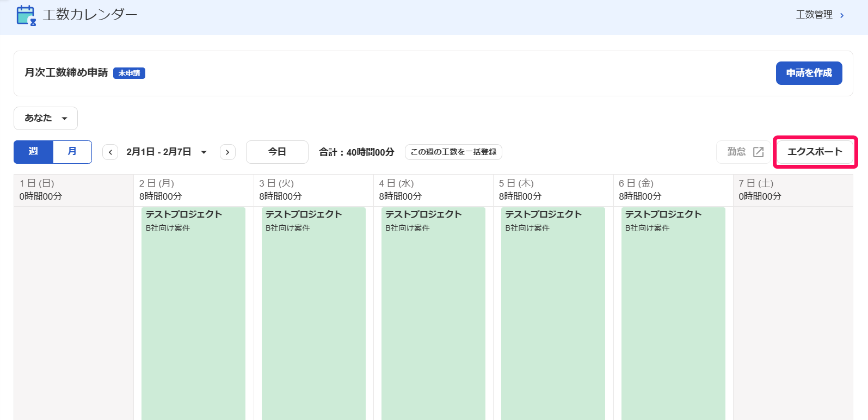Select the 5日 (木) column header

click(x=553, y=190)
